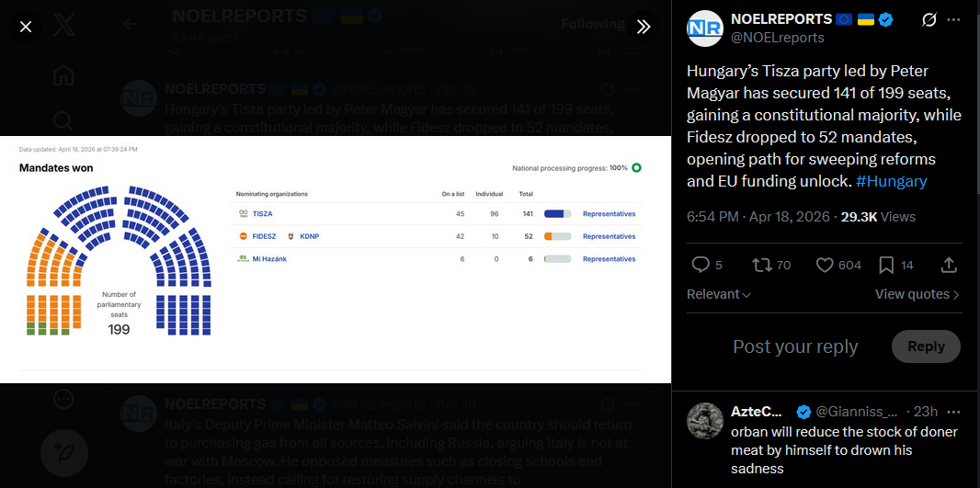
Task: Bookmark the tweet with 14 bookmarks
Action: (x=886, y=265)
